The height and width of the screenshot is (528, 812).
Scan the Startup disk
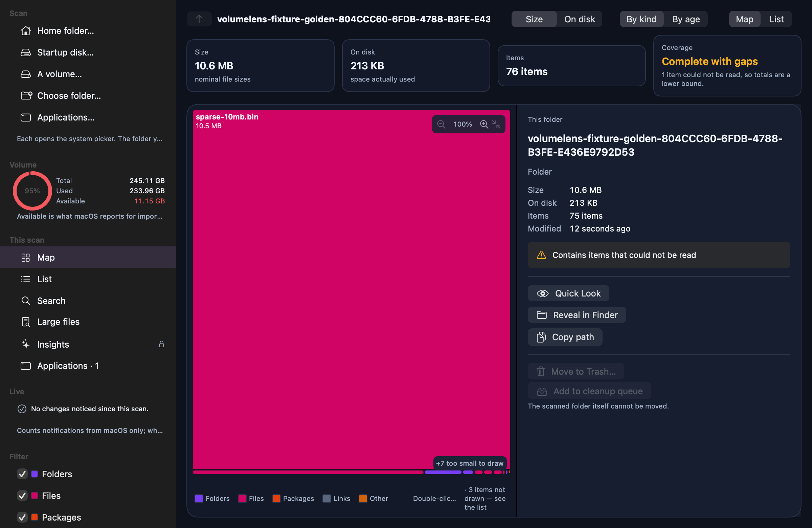pos(88,52)
